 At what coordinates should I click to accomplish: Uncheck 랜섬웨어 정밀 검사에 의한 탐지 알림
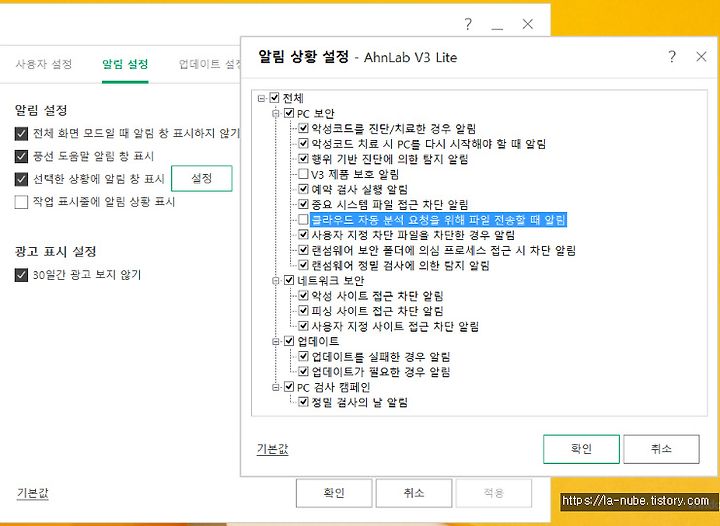(303, 265)
